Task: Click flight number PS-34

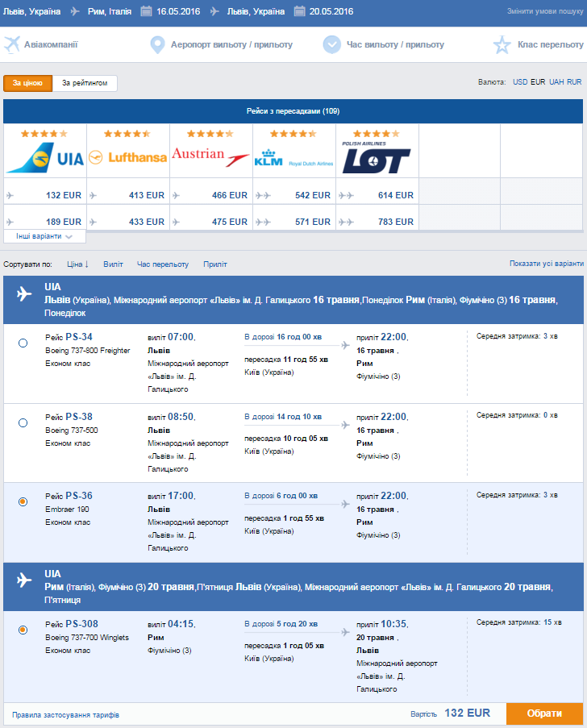Action: [x=79, y=337]
